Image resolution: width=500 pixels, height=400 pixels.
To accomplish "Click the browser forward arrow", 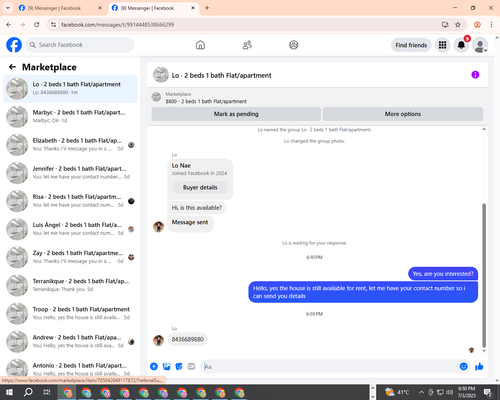I will [x=22, y=25].
